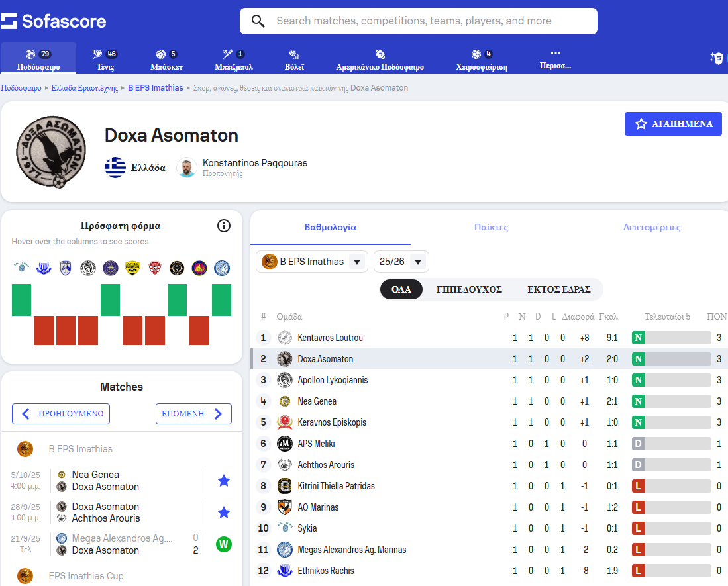Click the ΕΠΟΜΕΝΗ matches button
Screen dimensions: 728x586
click(193, 414)
